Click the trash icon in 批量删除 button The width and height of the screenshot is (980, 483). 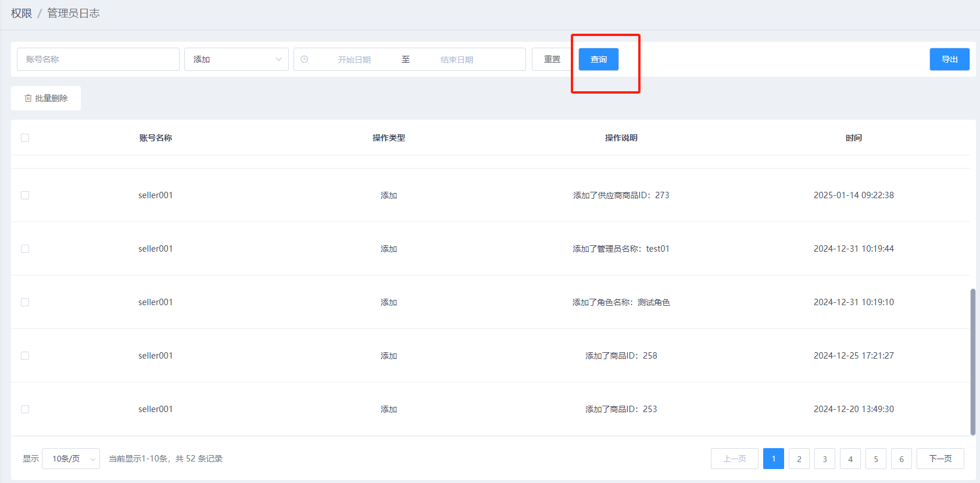click(x=28, y=98)
